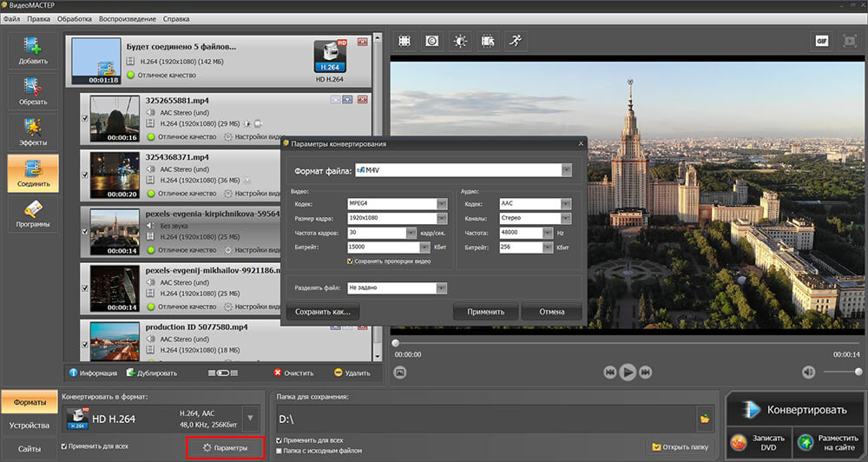Move 3252655881.mp4 down in the list
868x462 pixels.
point(347,100)
